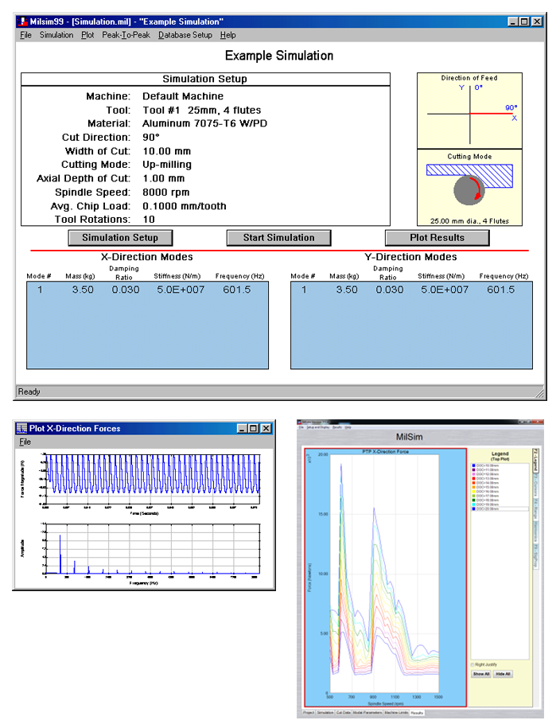Screen dimensions: 560x728
Task: Click the Machine value Default Machine
Action: pos(182,96)
